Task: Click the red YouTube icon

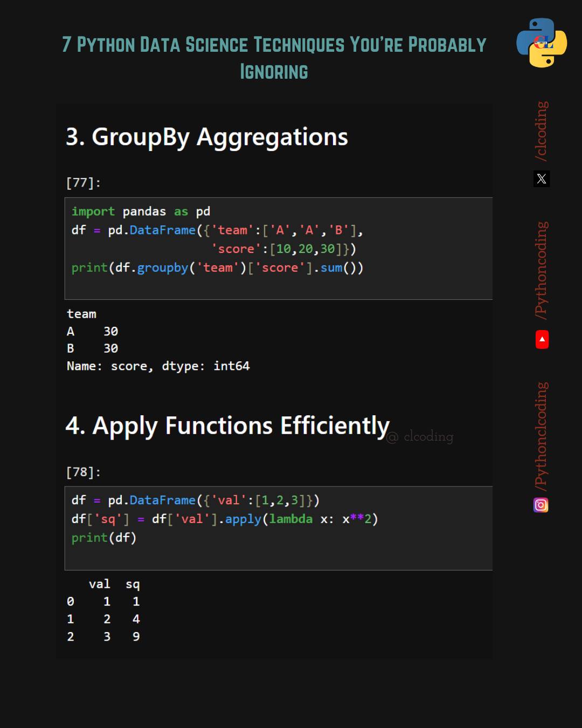Action: (x=542, y=339)
